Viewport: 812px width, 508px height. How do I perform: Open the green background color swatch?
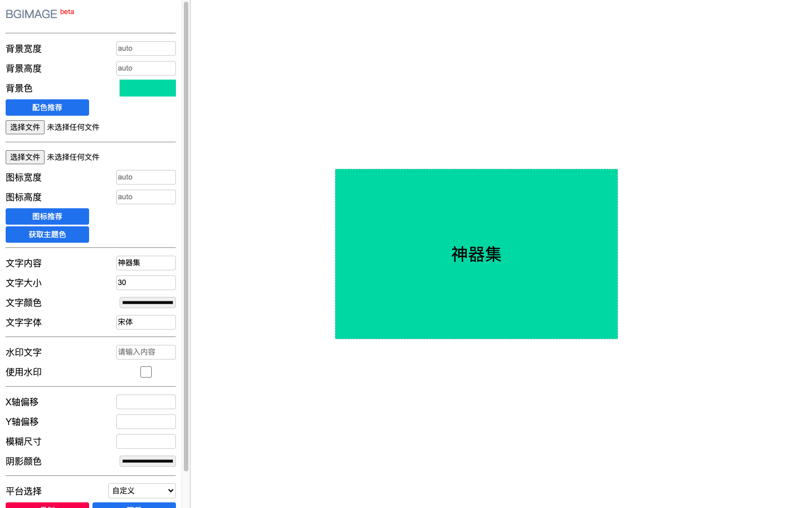[147, 88]
